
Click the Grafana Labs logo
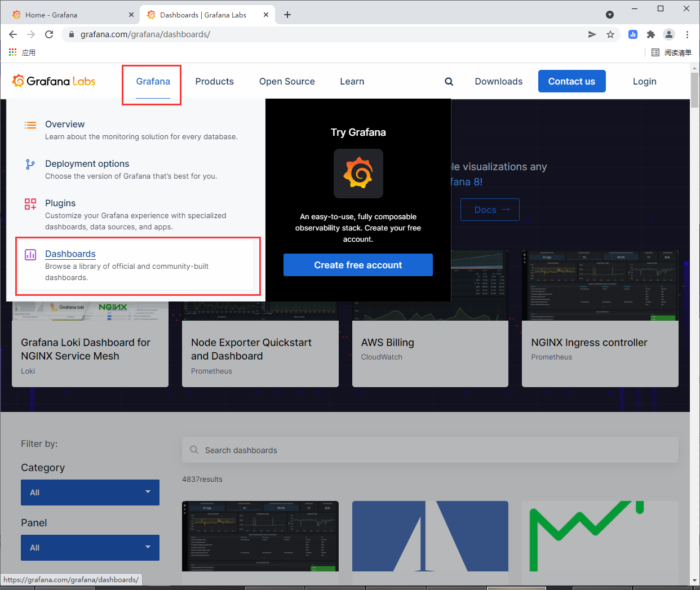(x=54, y=81)
